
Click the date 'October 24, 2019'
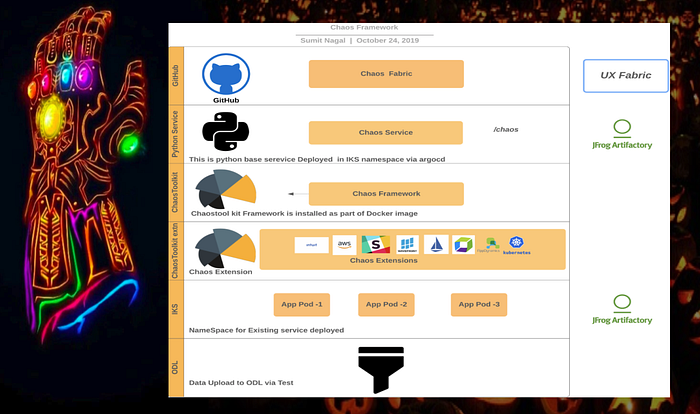388,40
